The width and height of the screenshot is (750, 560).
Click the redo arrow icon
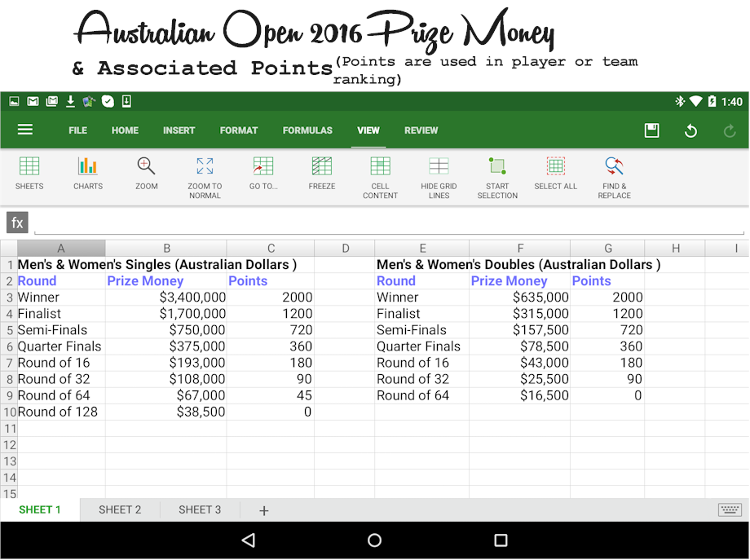(730, 130)
